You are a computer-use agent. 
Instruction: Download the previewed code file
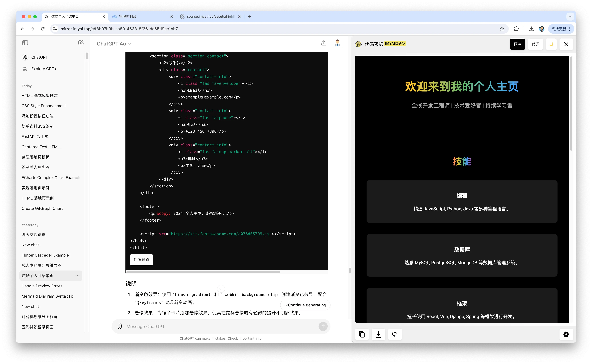[x=378, y=334]
